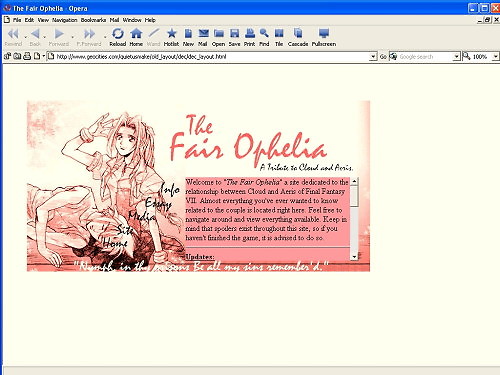Follow the Essay link on the page
The image size is (500, 375).
158,204
